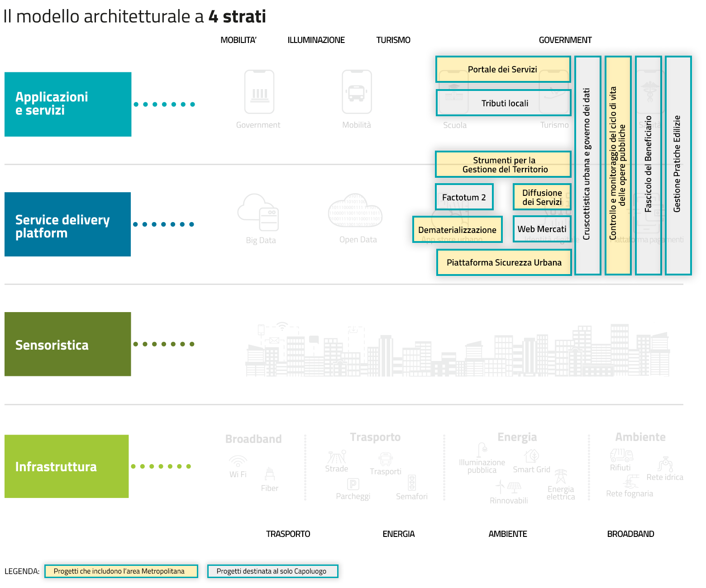This screenshot has height=588, width=706.
Task: Click the Tributi locali box
Action: 504,103
